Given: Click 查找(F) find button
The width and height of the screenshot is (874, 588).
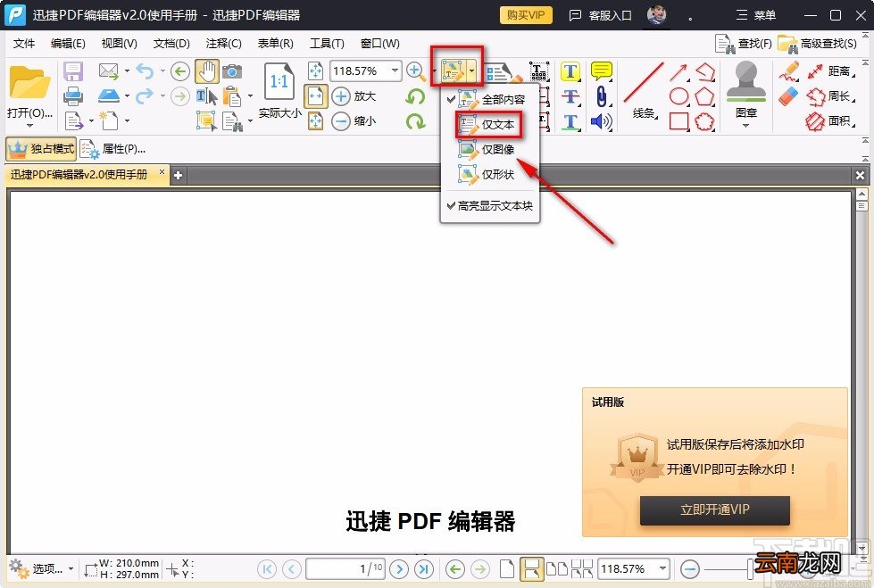Looking at the screenshot, I should tap(744, 44).
